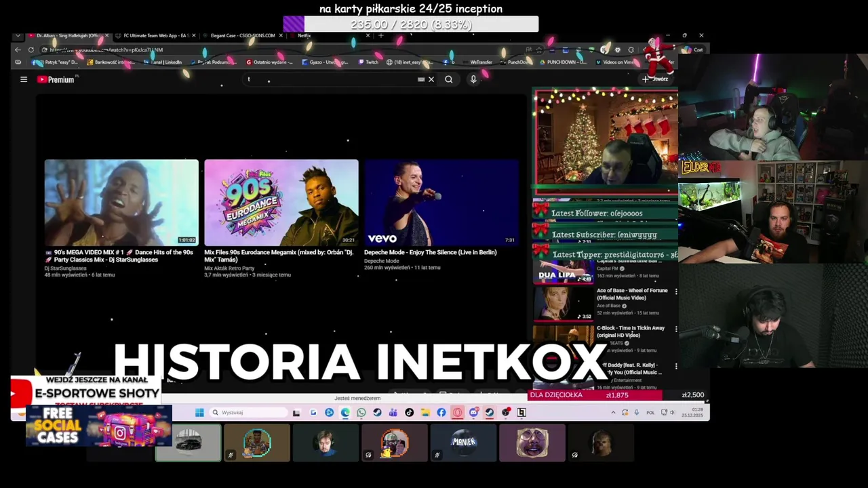
Task: Open the Videos on Vimeo bookmark
Action: 616,62
